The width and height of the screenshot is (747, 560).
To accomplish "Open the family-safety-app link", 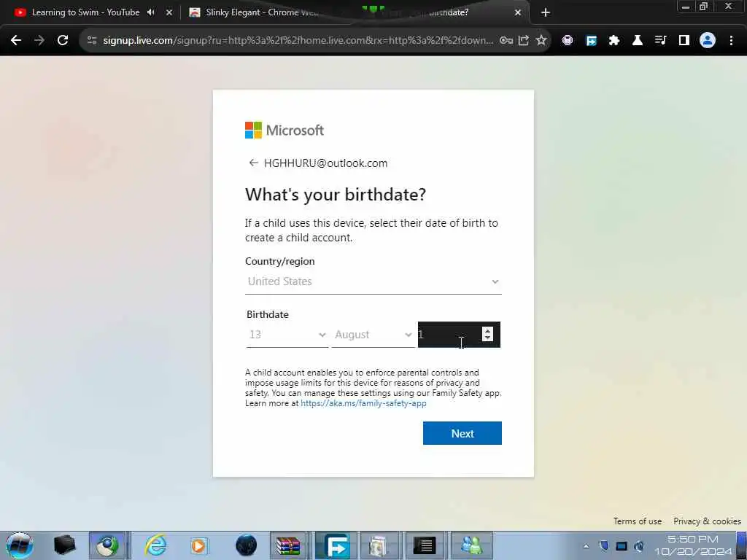I will [363, 403].
